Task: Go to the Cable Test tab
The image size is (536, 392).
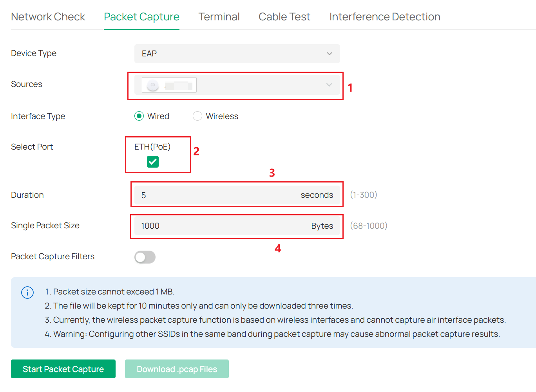Action: (284, 16)
